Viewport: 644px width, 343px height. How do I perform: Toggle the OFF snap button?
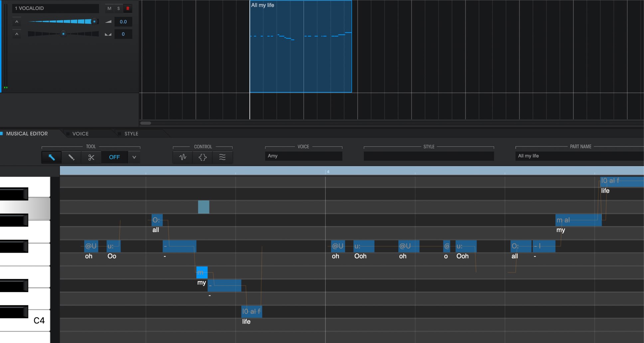114,157
